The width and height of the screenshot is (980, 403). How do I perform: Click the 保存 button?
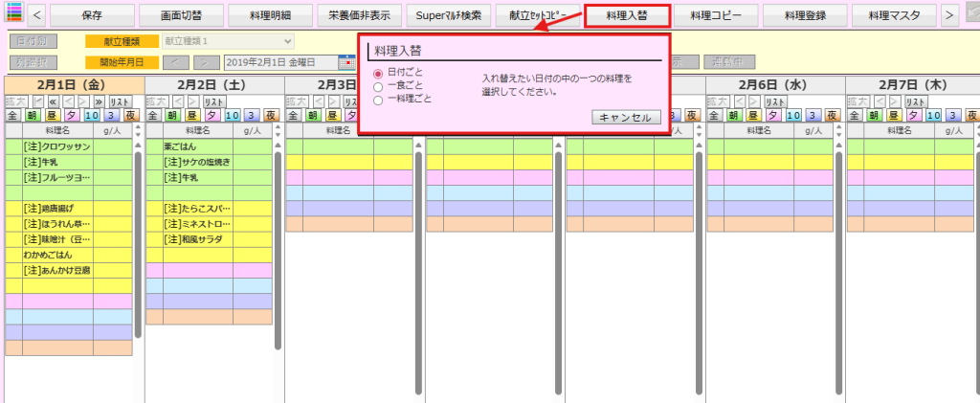[92, 15]
